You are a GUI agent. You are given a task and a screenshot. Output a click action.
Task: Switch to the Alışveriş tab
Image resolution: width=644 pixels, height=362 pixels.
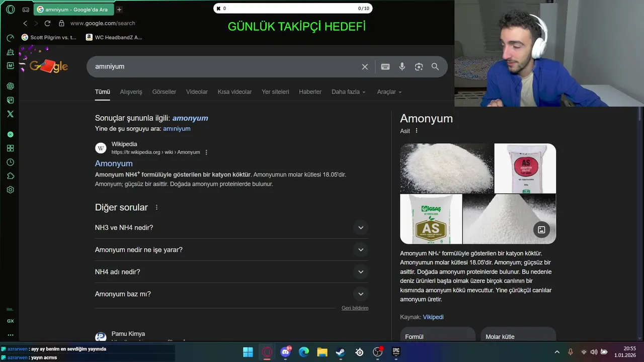click(x=131, y=92)
